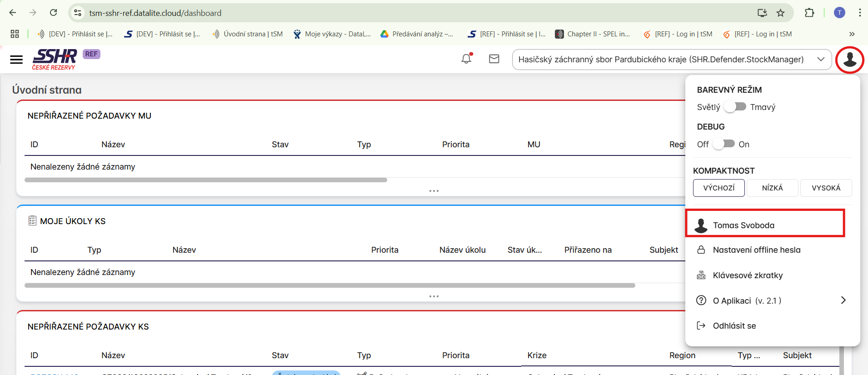Click the browser extensions puzzle icon
Viewport: 868px width, 375px height.
coord(809,13)
